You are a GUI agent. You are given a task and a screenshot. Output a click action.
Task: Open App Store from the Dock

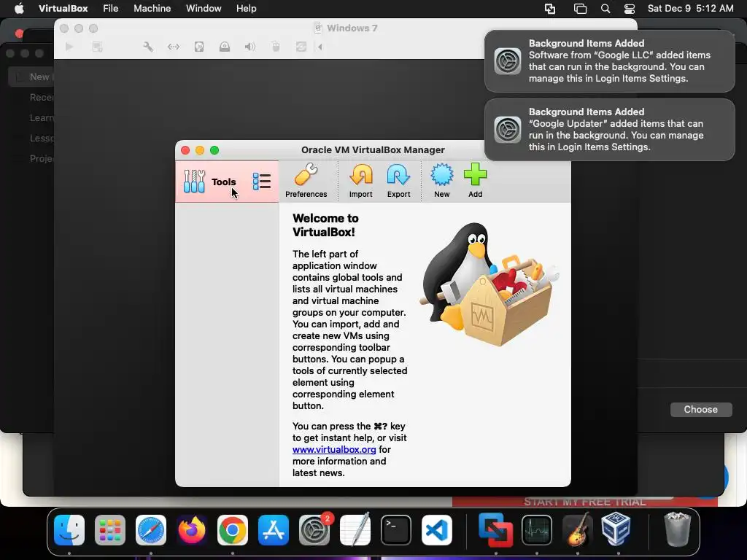click(x=274, y=530)
